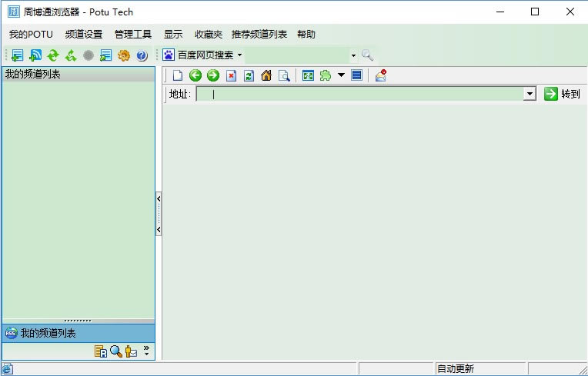Image resolution: width=588 pixels, height=376 pixels.
Task: Click the gray stop circle icon
Action: click(89, 55)
